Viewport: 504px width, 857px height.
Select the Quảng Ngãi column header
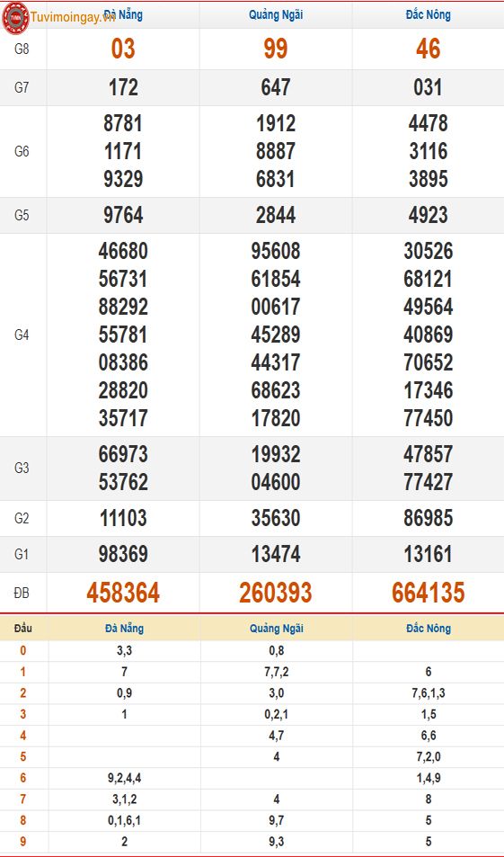(x=276, y=14)
